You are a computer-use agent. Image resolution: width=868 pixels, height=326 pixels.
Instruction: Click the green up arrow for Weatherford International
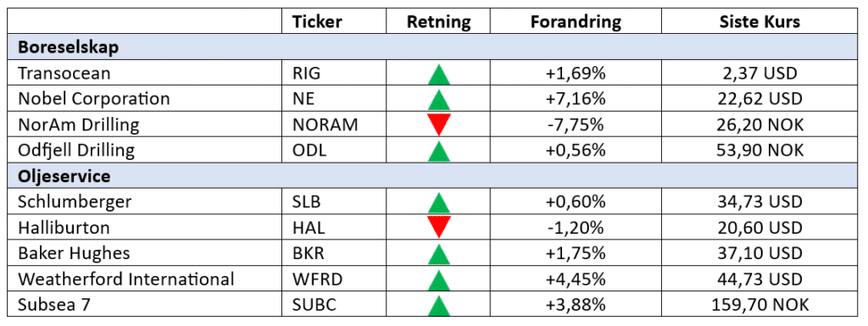[438, 280]
